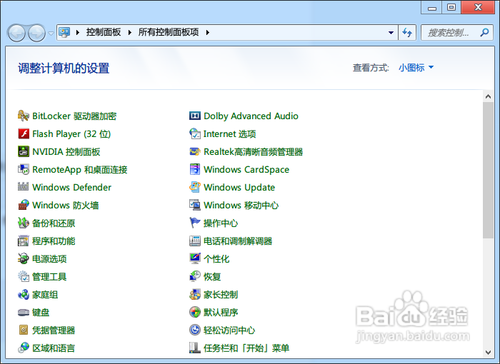Click the Control Panel icon in address bar
Image resolution: width=500 pixels, height=364 pixels.
pos(64,32)
